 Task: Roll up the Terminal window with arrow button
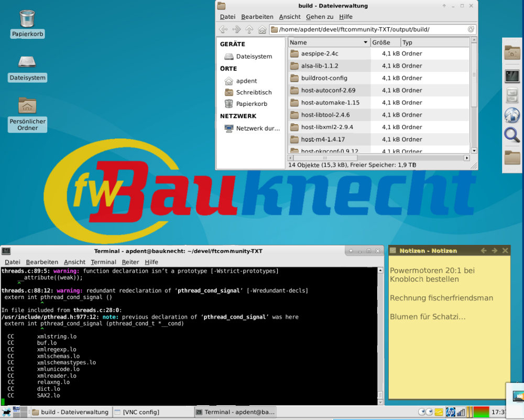click(351, 251)
